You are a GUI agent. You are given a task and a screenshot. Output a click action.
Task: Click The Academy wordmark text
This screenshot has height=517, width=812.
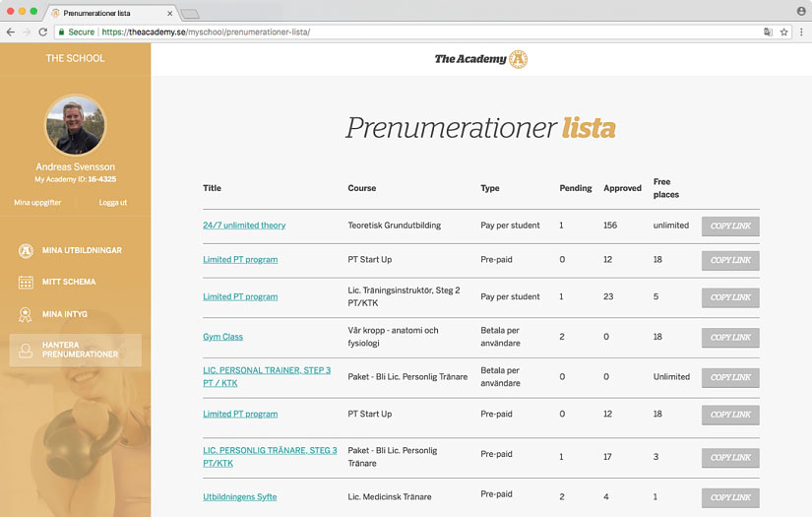470,59
